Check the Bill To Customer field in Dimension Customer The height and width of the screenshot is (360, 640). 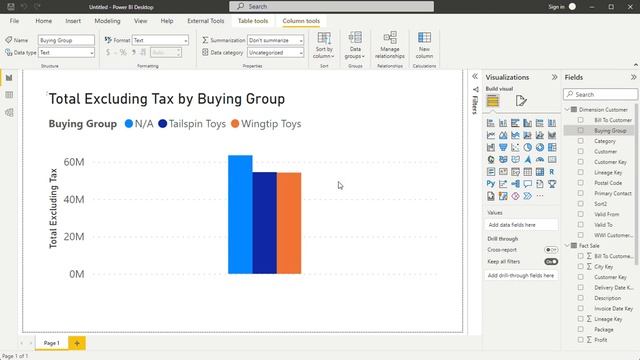580,120
